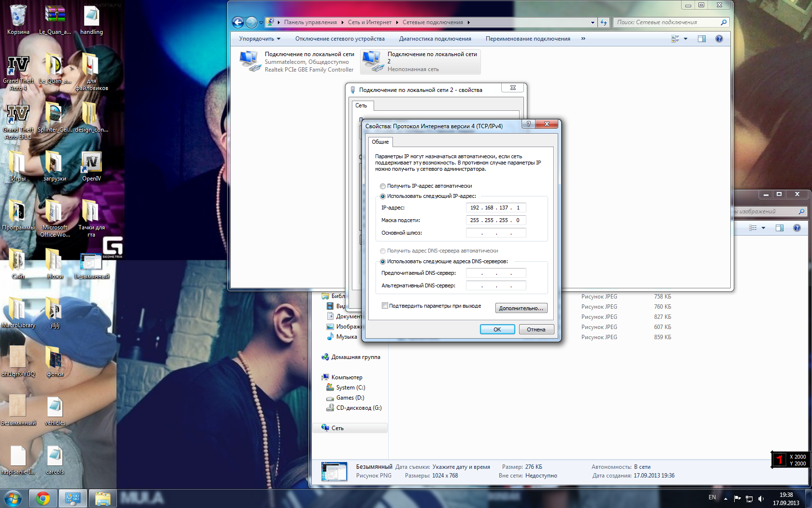Open the address bar history dropdown
The image size is (812, 508).
click(593, 22)
